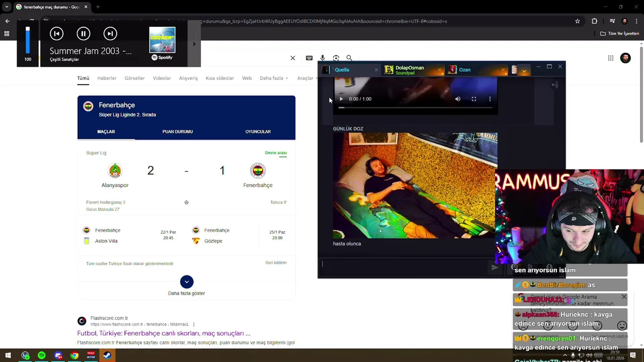Close the Quella chat tab
Viewport: 644px width, 362px height.
(376, 70)
